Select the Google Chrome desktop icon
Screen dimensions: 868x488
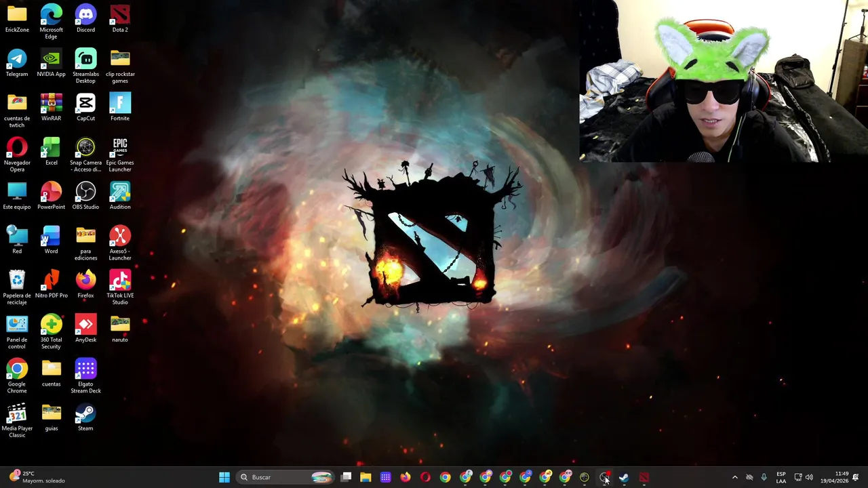[17, 376]
